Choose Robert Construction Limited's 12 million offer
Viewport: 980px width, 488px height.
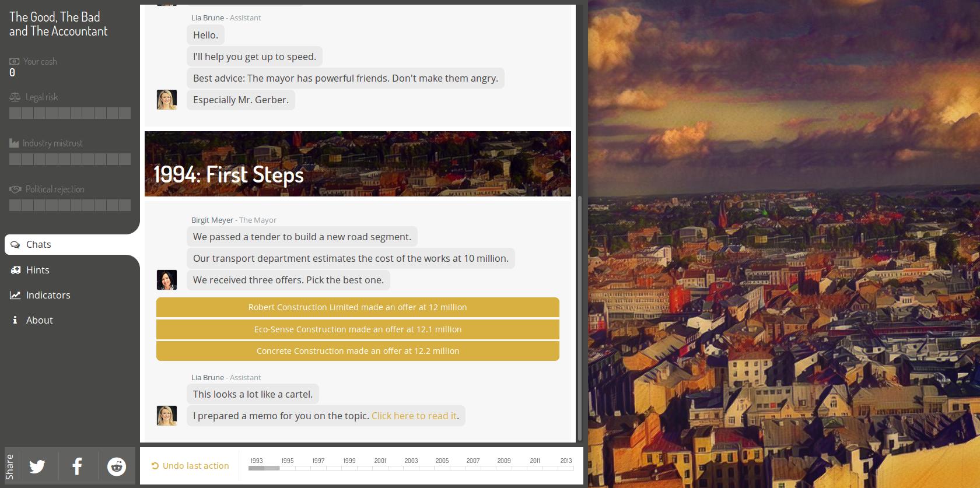pyautogui.click(x=358, y=307)
